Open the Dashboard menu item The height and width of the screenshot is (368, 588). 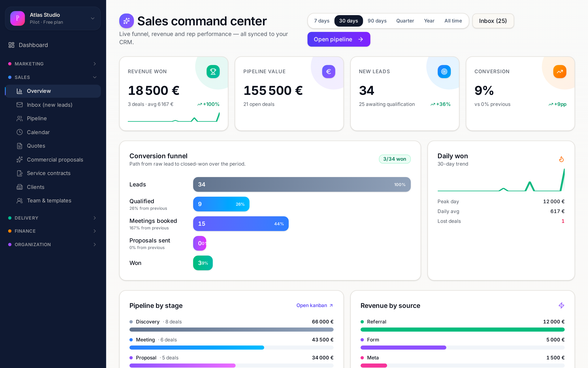click(53, 45)
